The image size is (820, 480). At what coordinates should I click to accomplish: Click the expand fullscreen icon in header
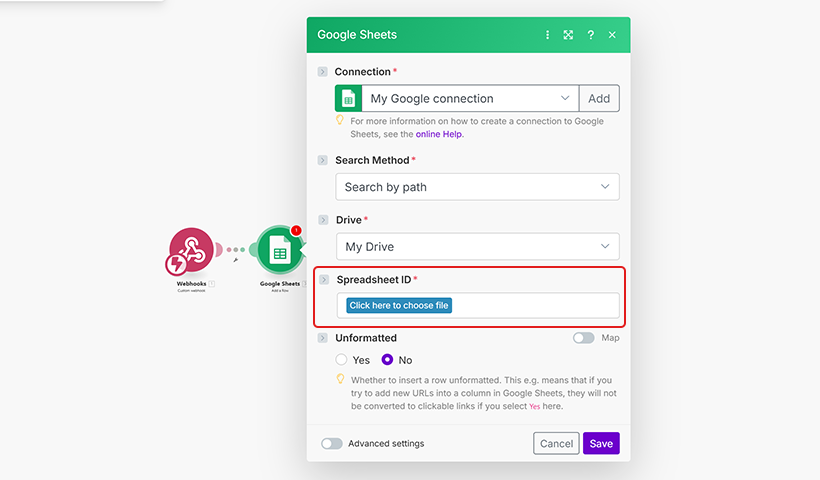(568, 35)
